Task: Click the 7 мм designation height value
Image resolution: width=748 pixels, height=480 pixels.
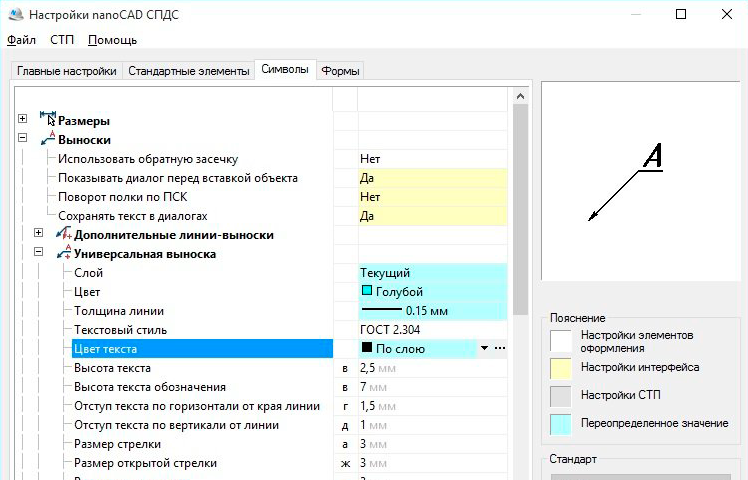Action: (x=433, y=387)
